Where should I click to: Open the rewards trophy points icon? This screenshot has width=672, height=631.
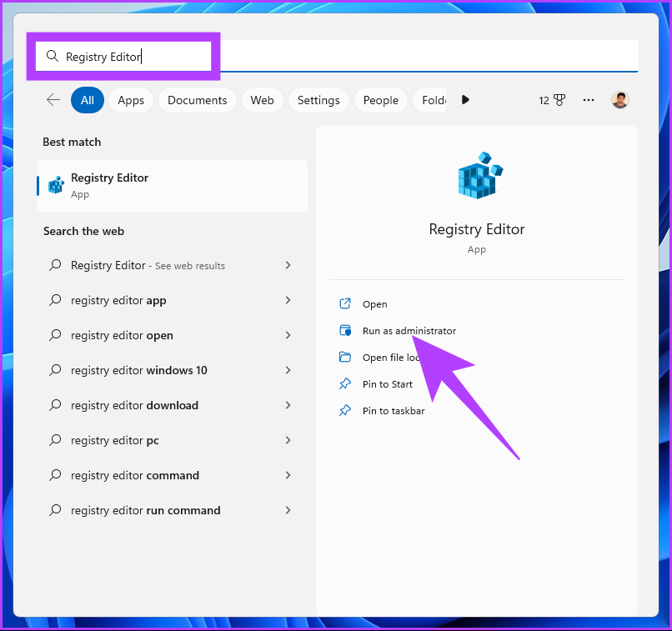click(552, 100)
